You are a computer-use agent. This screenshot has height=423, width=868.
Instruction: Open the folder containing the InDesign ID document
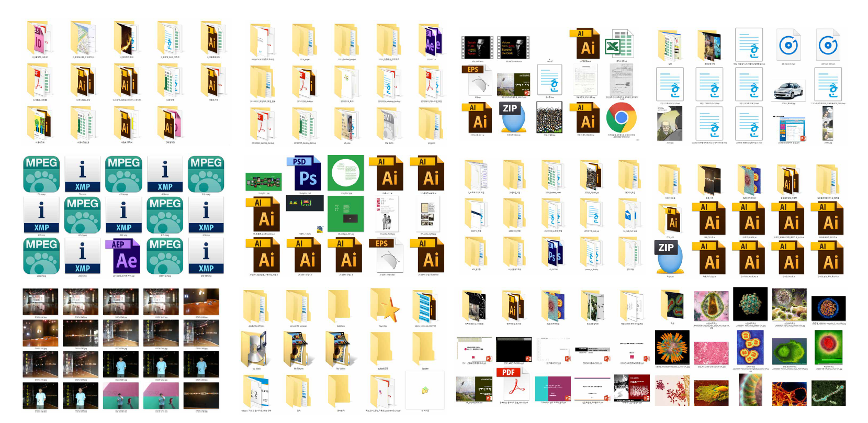point(40,38)
